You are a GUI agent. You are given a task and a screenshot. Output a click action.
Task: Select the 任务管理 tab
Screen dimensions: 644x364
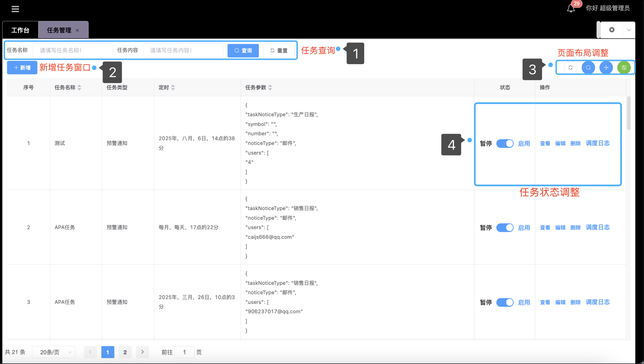coord(59,30)
